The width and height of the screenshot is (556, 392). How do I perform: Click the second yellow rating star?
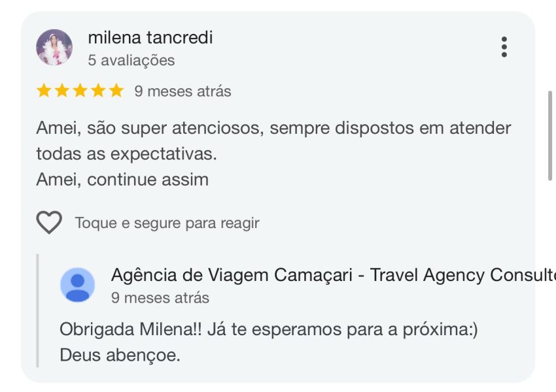[x=62, y=91]
